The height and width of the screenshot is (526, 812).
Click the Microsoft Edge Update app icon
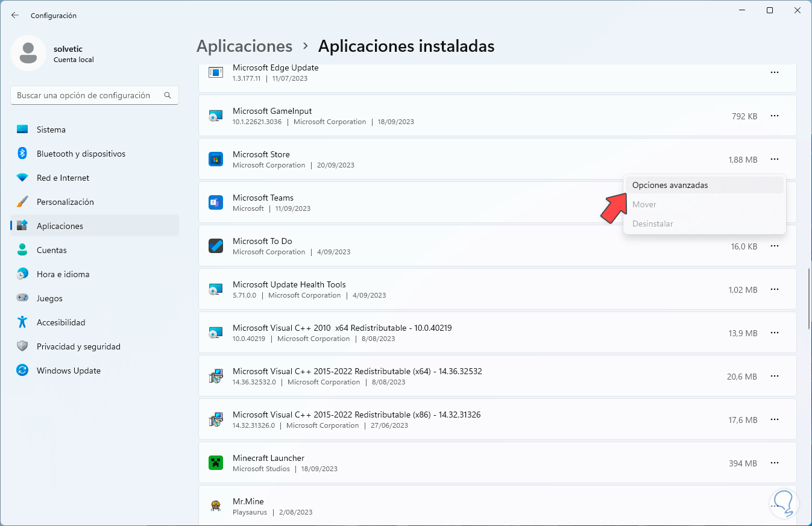[x=216, y=72]
